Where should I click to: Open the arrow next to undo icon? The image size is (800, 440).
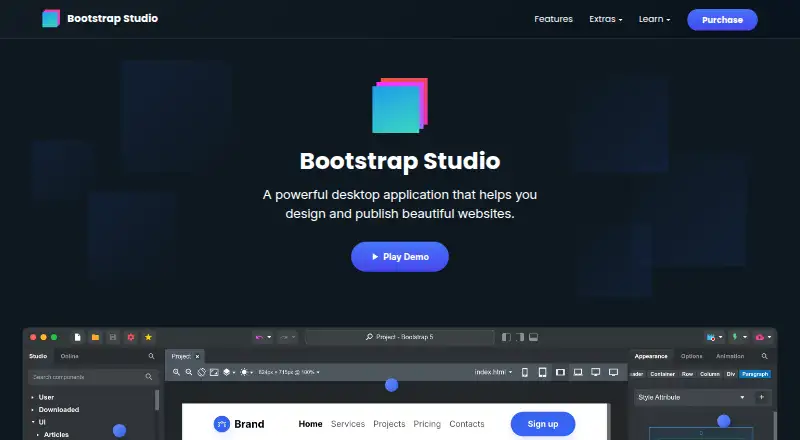pos(269,337)
